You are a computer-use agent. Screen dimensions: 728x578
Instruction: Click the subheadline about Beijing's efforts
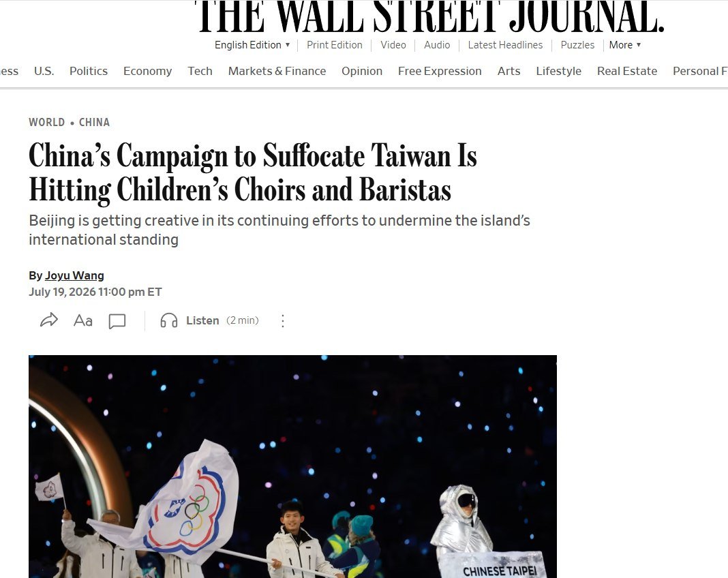click(x=279, y=230)
